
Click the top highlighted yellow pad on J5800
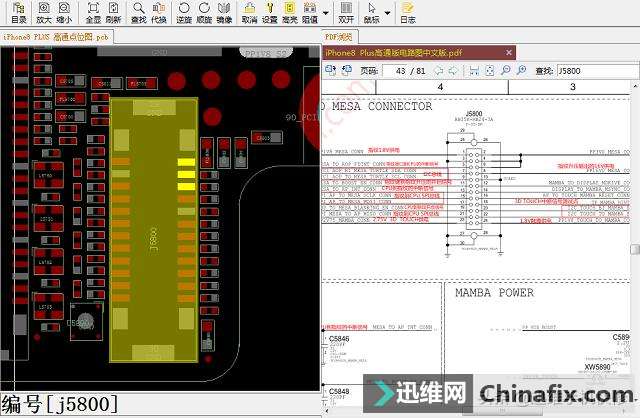(186, 162)
